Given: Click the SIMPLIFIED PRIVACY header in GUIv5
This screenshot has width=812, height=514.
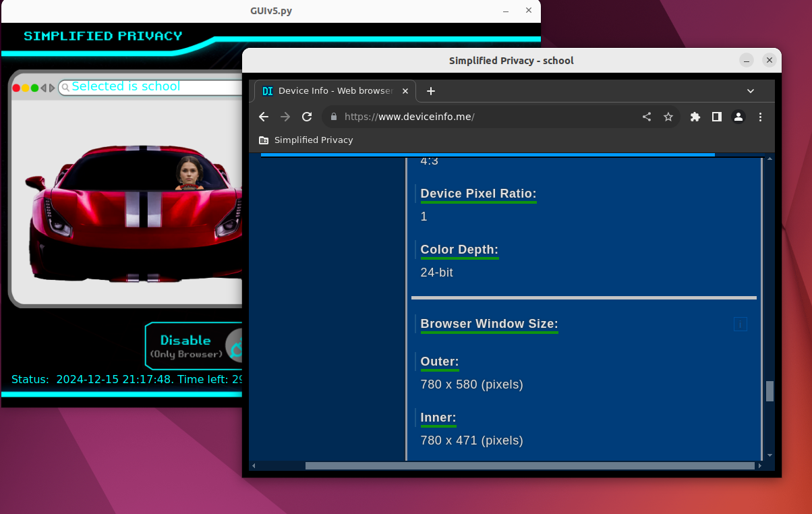Looking at the screenshot, I should click(103, 36).
